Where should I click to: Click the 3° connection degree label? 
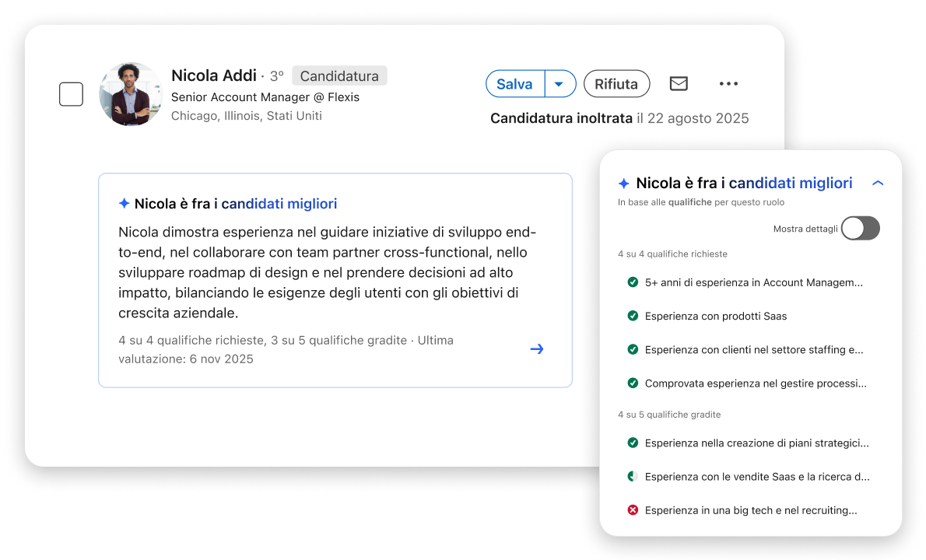(x=277, y=76)
